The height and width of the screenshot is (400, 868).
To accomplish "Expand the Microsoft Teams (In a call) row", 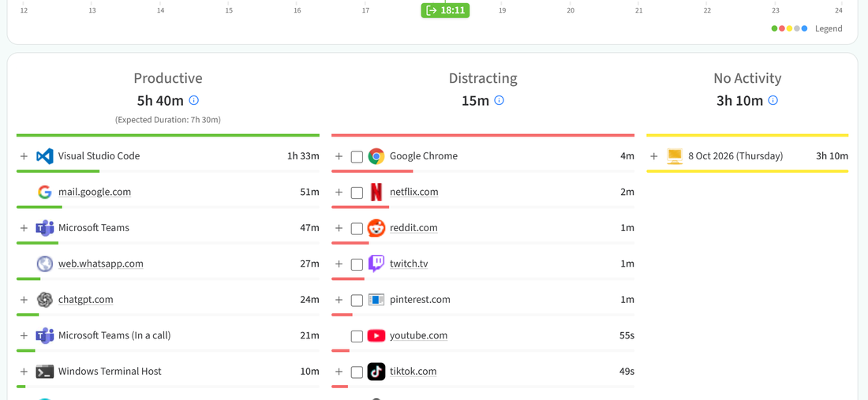I will [x=24, y=336].
